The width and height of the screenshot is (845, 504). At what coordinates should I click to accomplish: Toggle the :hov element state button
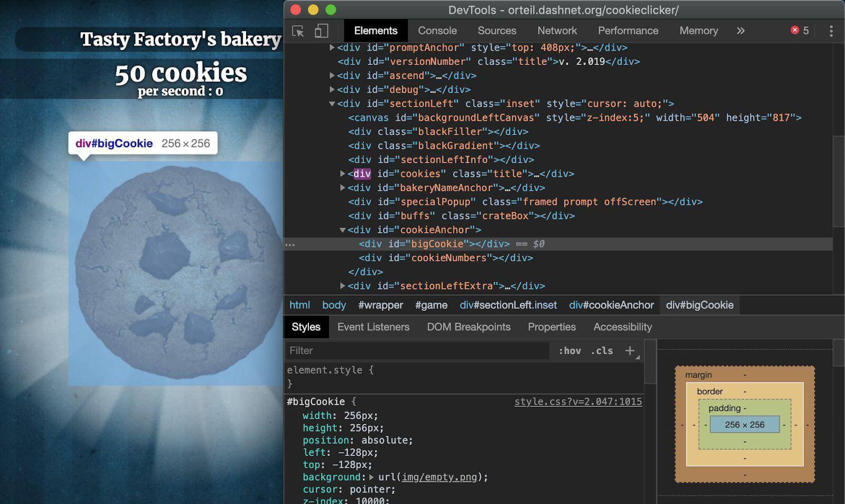569,350
